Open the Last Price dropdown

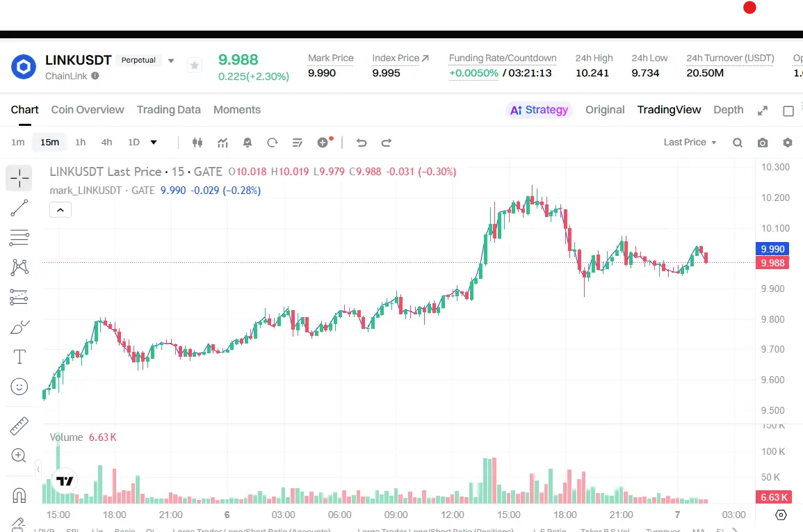(690, 143)
